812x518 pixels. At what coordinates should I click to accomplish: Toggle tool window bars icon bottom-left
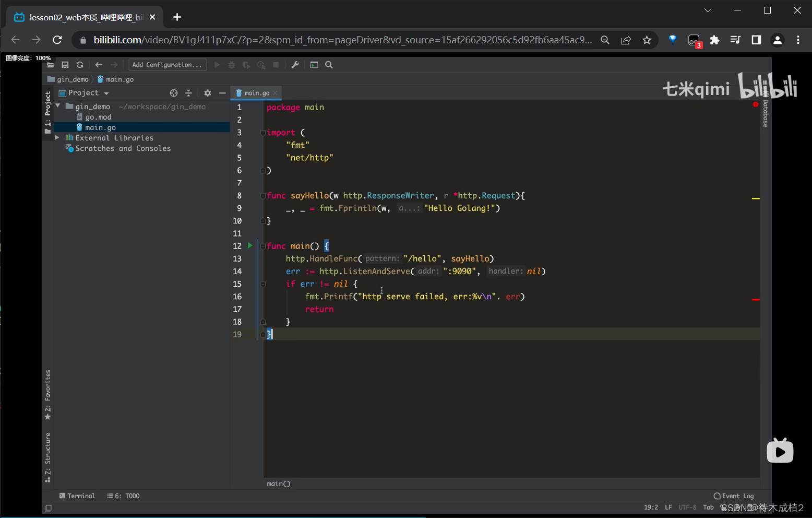(x=48, y=508)
